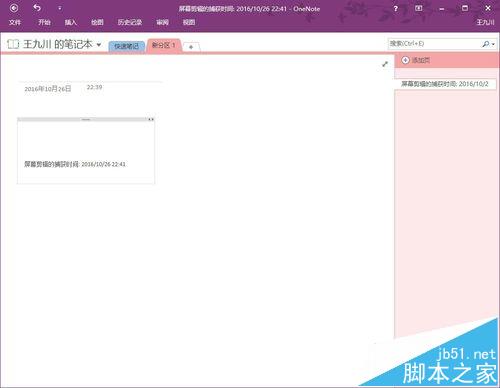Click the Help question mark icon
500x388 pixels.
395,9
